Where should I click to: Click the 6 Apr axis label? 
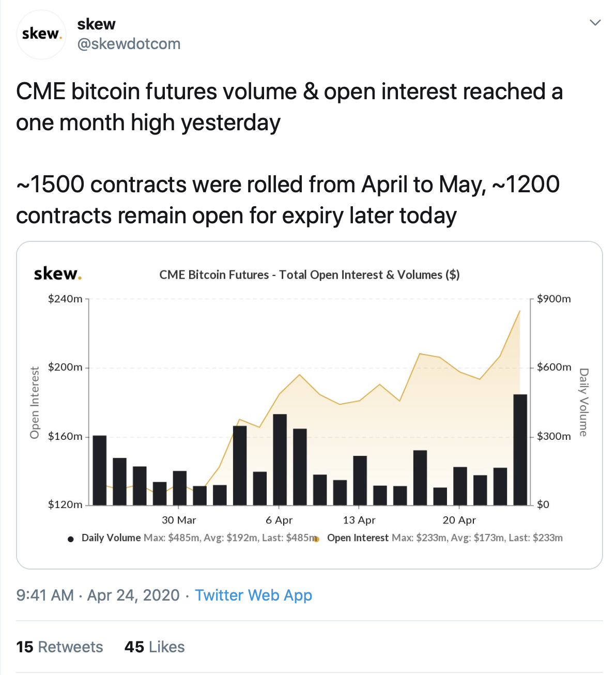pyautogui.click(x=279, y=520)
